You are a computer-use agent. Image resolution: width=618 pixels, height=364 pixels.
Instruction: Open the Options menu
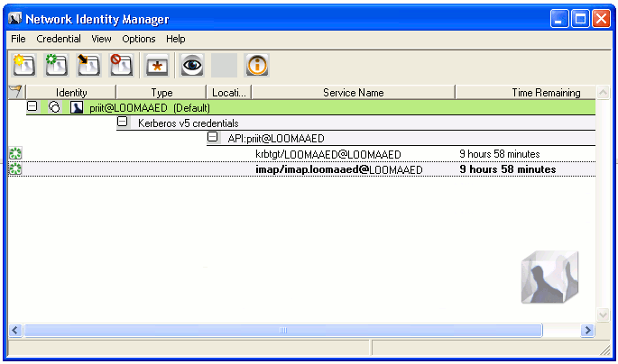139,39
